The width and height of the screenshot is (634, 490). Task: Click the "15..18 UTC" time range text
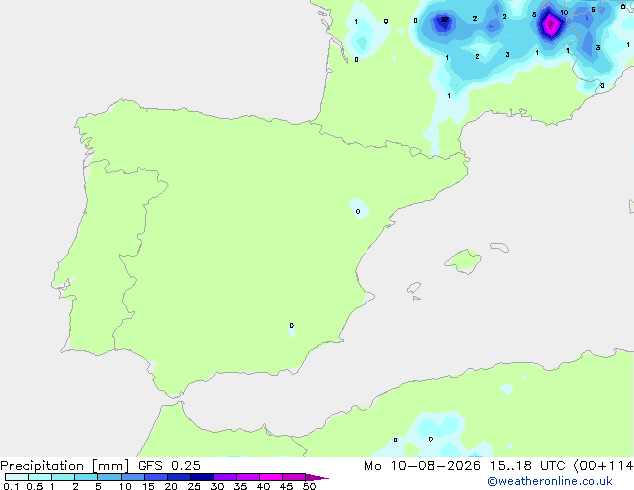coord(527,466)
